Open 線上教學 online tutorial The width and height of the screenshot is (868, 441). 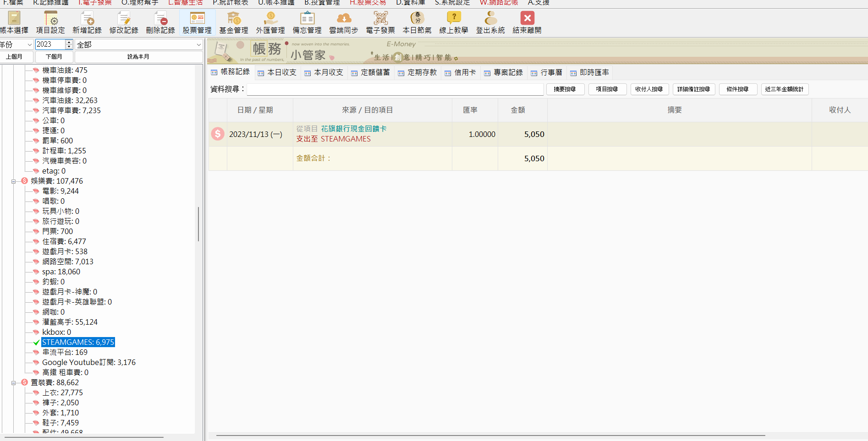click(x=454, y=23)
